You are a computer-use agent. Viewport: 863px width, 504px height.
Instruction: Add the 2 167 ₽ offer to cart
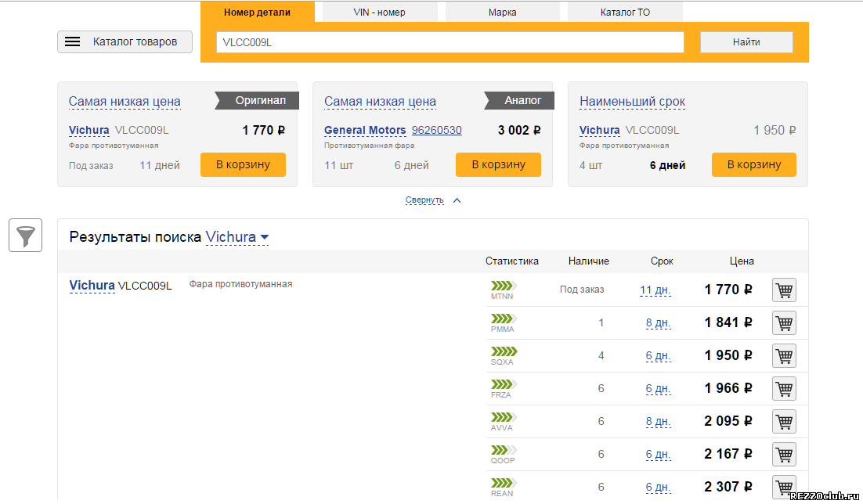pos(784,455)
